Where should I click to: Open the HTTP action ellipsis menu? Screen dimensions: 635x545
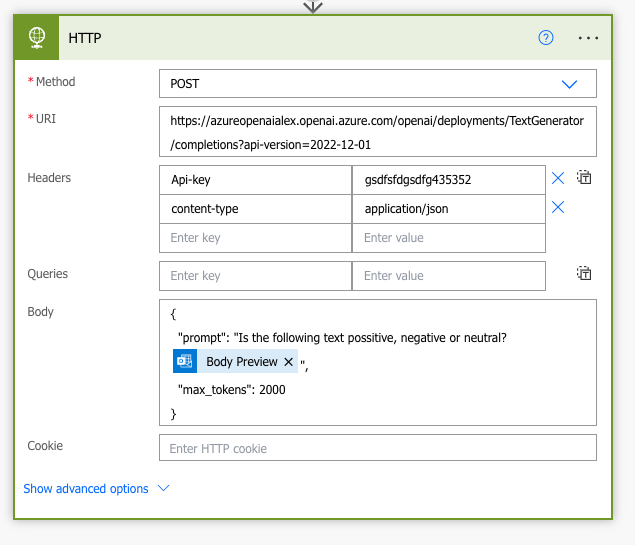click(x=588, y=38)
